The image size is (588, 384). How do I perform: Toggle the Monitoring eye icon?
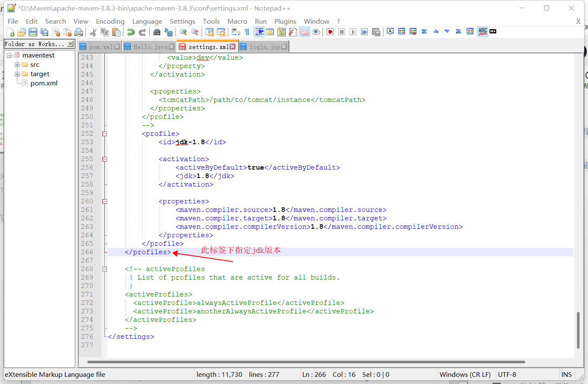(x=316, y=32)
